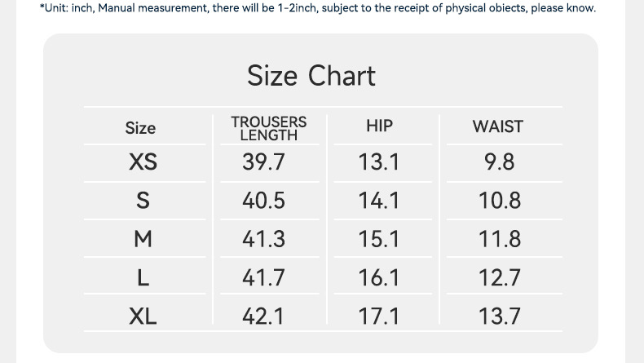
Task: Click the XS waist value 9.8
Action: point(499,162)
